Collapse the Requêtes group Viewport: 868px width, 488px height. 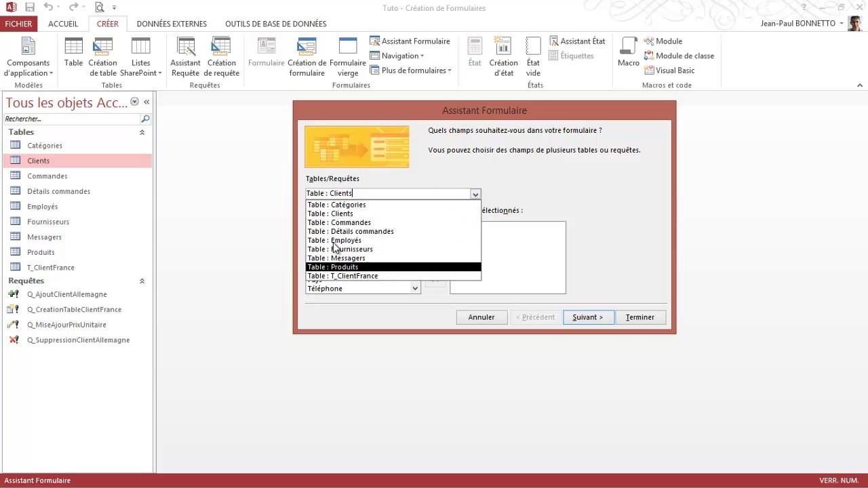coord(142,281)
